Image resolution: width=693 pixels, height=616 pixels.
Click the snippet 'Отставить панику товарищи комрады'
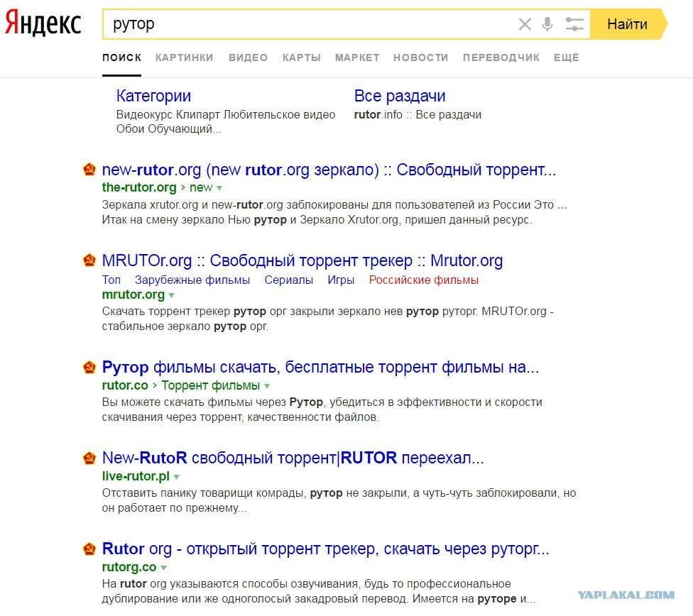pos(204,493)
